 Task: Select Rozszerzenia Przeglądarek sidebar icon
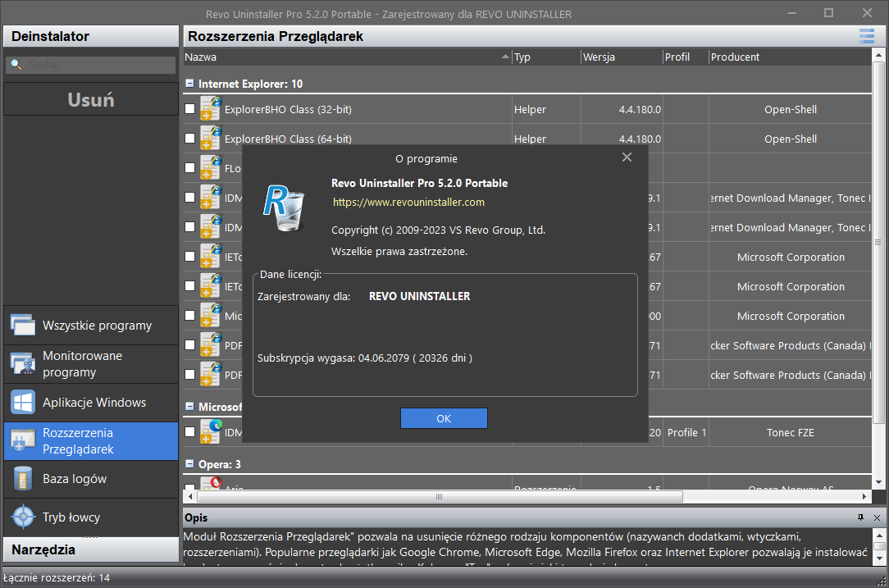pyautogui.click(x=23, y=440)
